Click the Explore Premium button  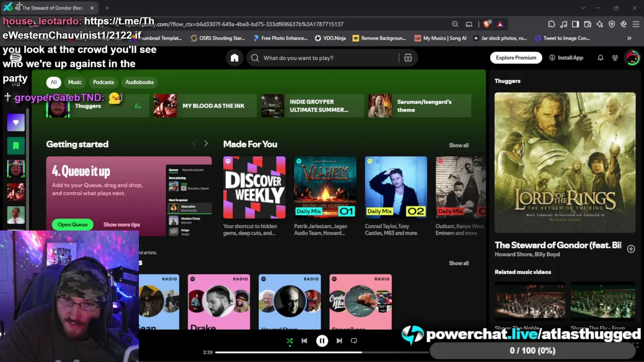[516, 58]
